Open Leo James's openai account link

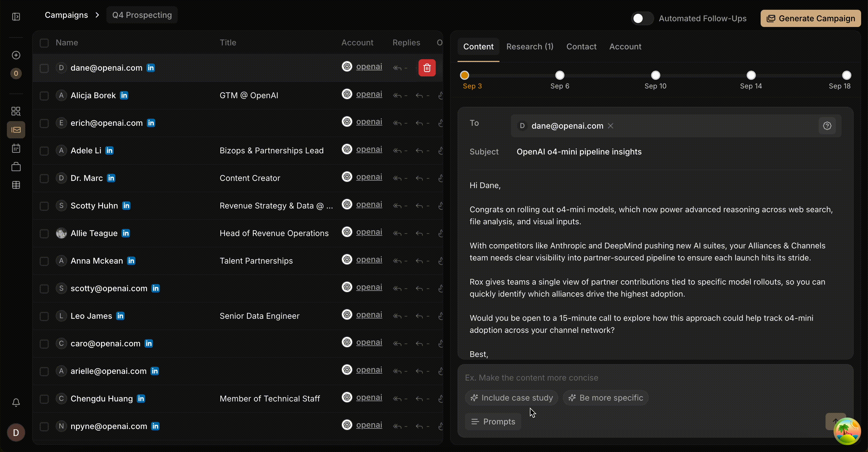pos(369,314)
